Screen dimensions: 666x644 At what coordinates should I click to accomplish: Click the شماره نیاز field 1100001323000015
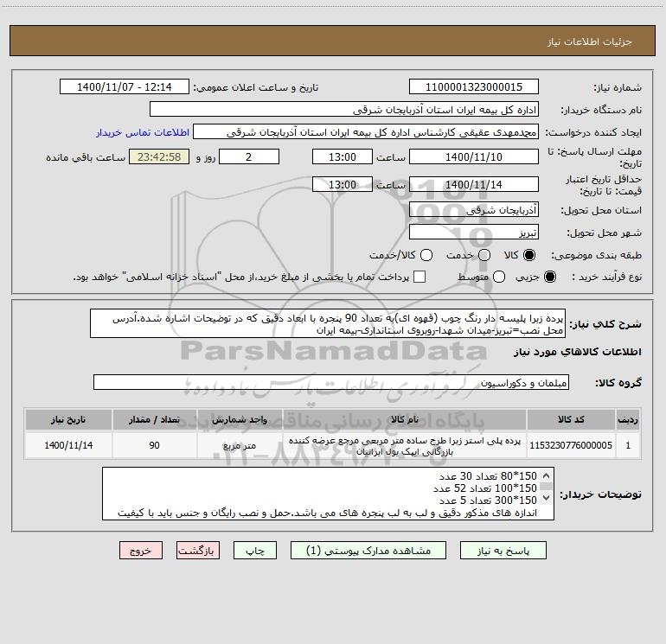tap(474, 87)
